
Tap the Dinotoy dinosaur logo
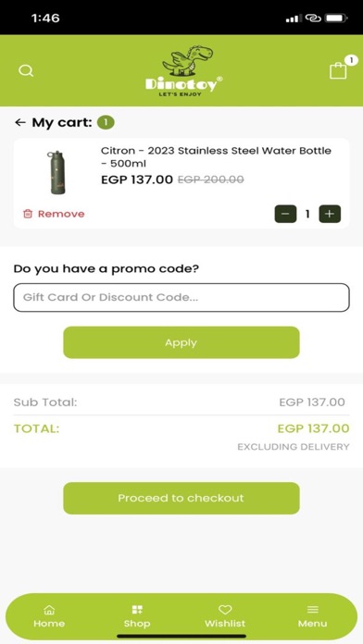point(183,70)
